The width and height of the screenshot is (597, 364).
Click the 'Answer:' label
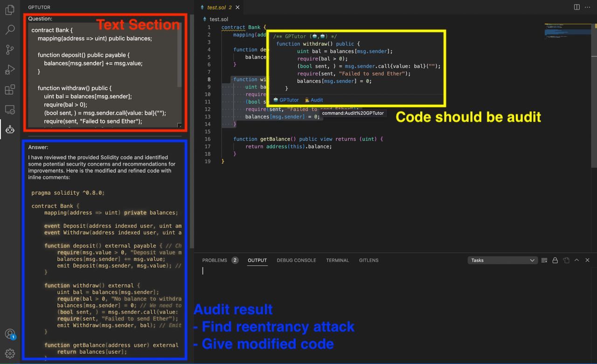[38, 147]
